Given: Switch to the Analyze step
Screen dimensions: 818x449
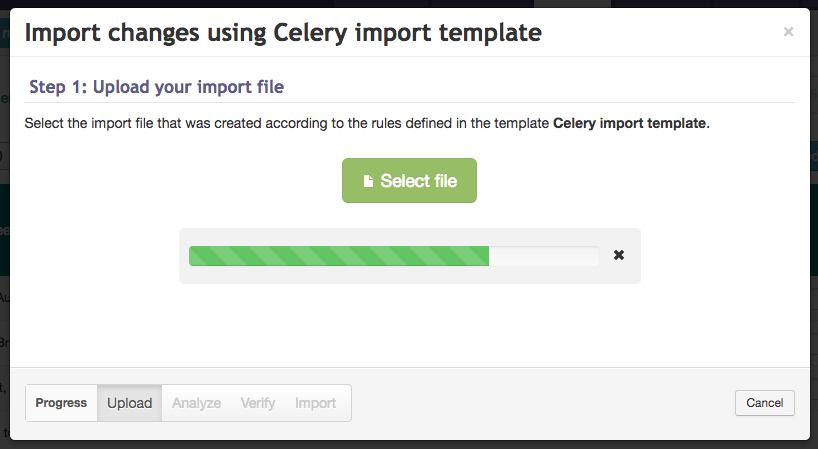Looking at the screenshot, I should pos(197,403).
